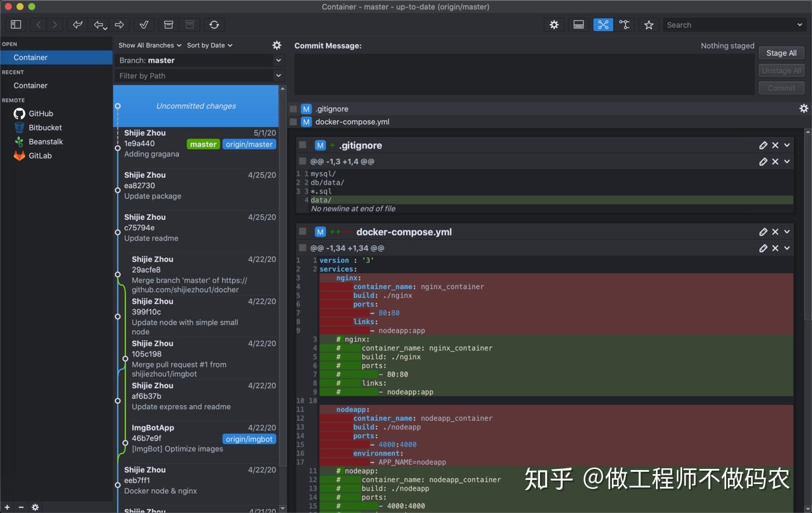Open the Bitbucket entry in the sidebar

[x=45, y=127]
